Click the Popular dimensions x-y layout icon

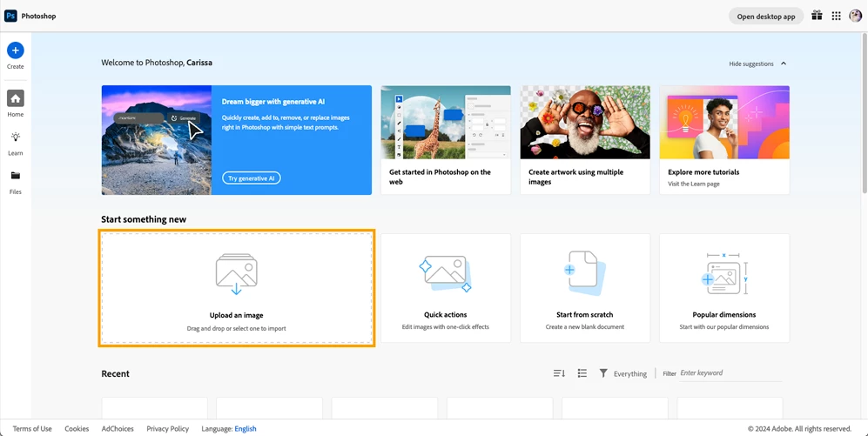pyautogui.click(x=724, y=274)
